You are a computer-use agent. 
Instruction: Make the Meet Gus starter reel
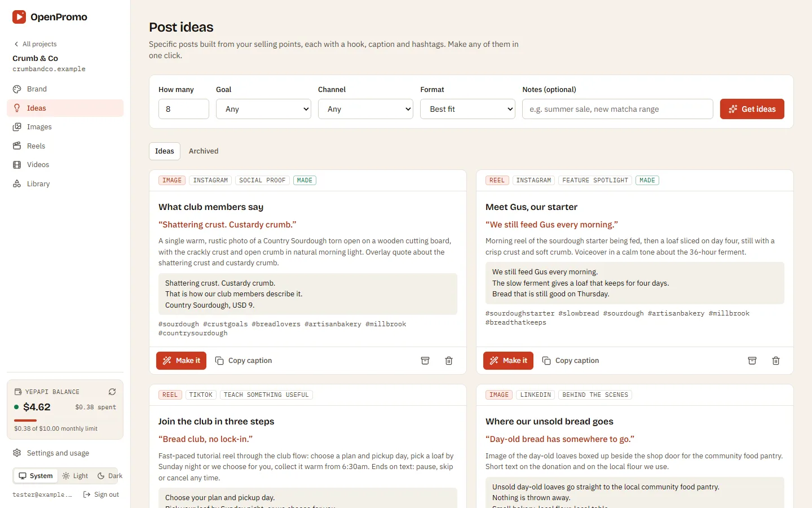coord(508,361)
